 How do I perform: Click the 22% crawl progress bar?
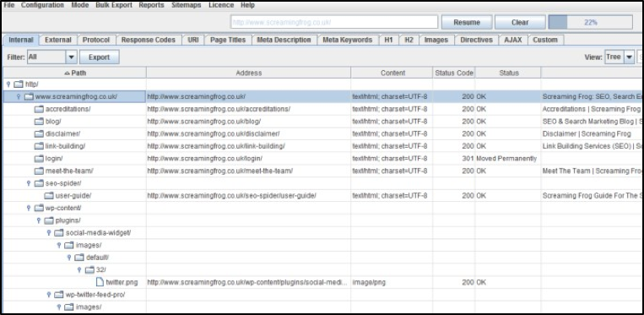[x=590, y=23]
